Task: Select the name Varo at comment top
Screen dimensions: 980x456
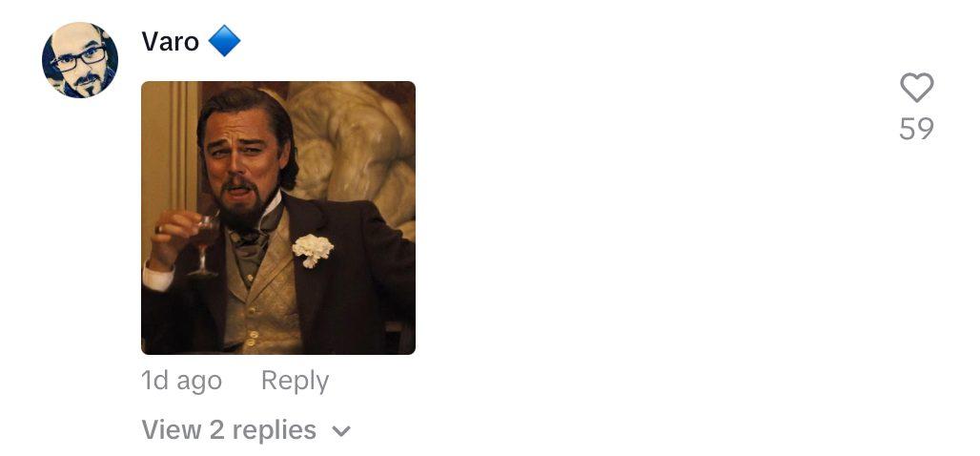Action: (170, 42)
